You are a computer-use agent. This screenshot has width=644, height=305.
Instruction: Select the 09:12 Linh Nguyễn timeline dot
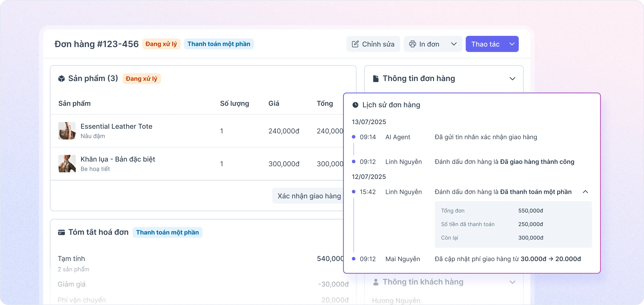tap(353, 161)
